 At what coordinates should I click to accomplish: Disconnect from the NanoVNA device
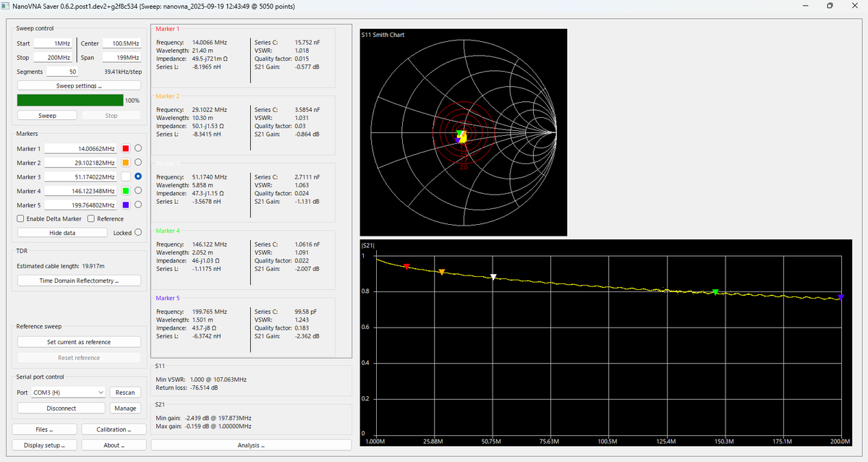61,408
